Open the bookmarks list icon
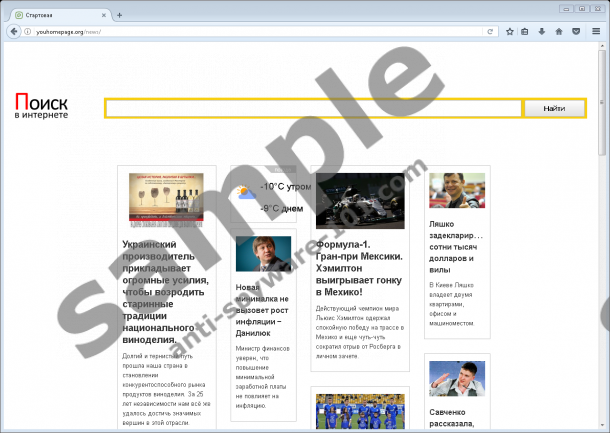 [x=526, y=31]
